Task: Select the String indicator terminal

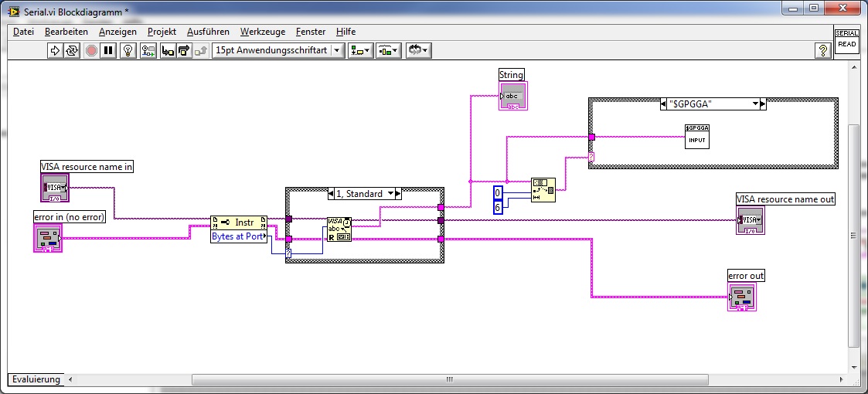Action: pyautogui.click(x=513, y=96)
